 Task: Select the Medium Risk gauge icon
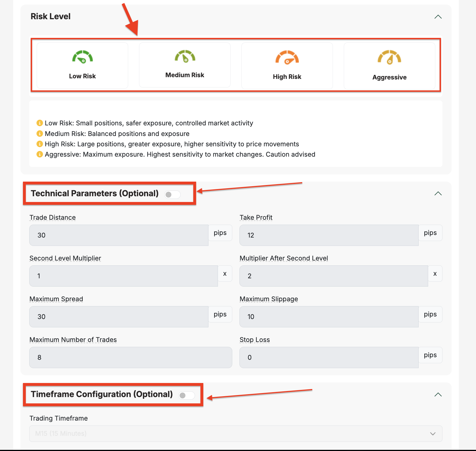tap(185, 56)
